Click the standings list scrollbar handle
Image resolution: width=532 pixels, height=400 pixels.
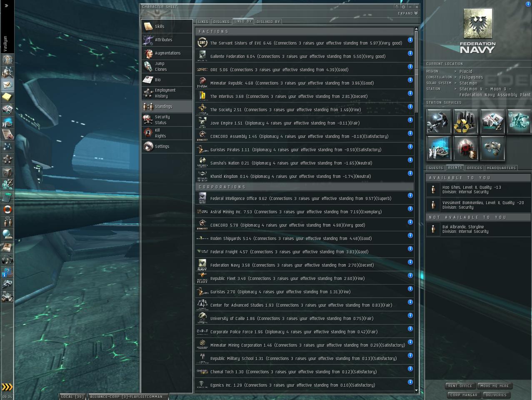click(x=416, y=72)
